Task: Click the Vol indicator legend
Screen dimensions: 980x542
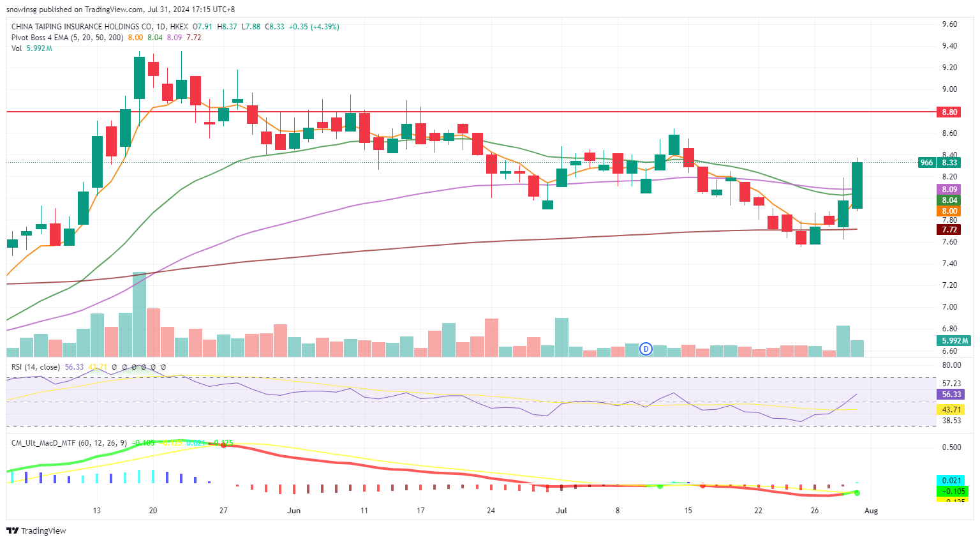Action: (17, 49)
